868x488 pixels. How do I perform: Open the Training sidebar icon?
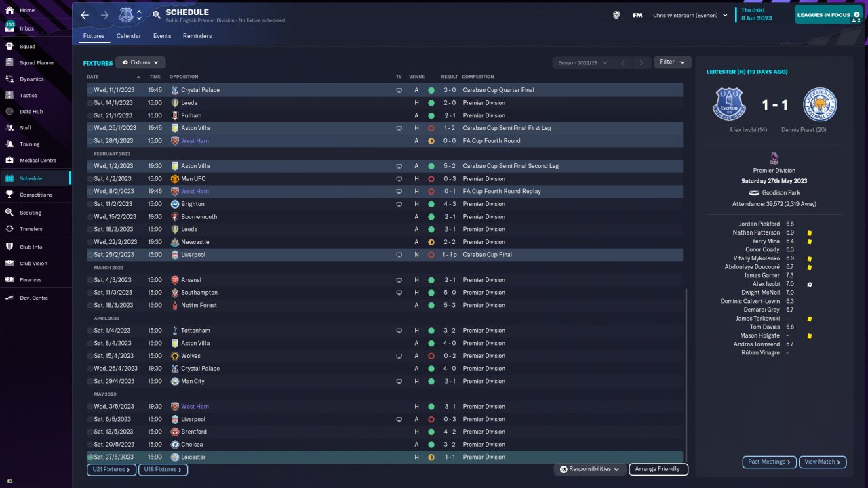point(9,144)
